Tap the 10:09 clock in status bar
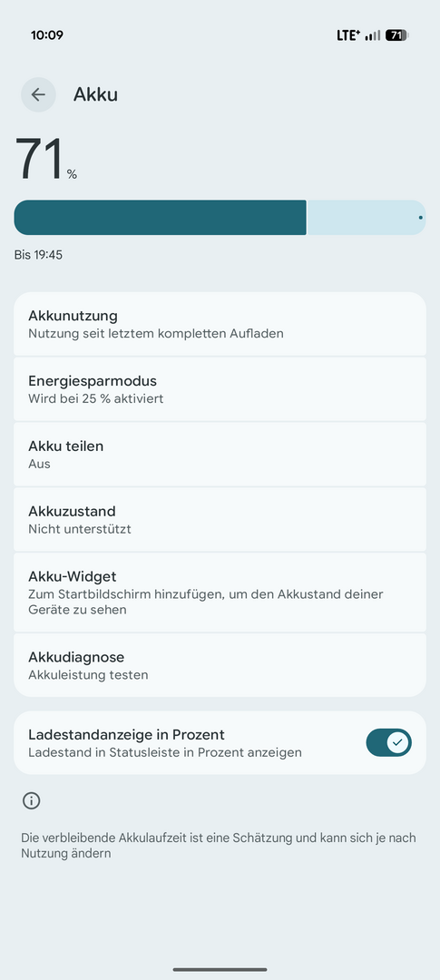Screen dimensions: 440x980 tap(47, 35)
